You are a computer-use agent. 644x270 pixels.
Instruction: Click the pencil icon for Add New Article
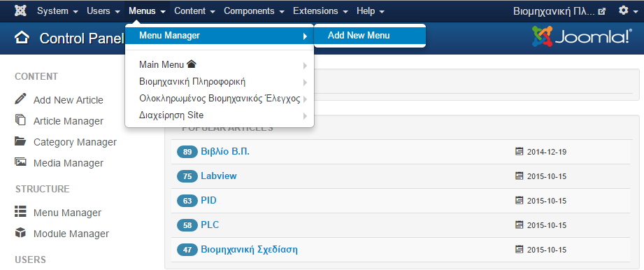click(20, 99)
